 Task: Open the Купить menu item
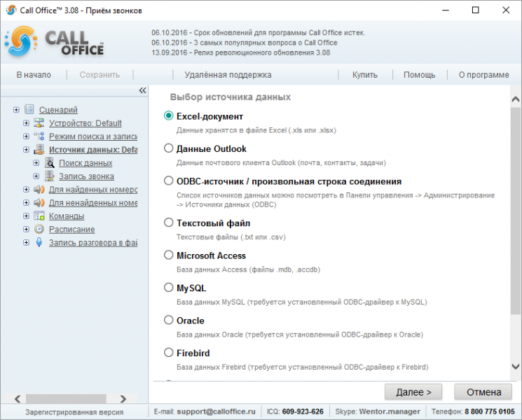(365, 75)
